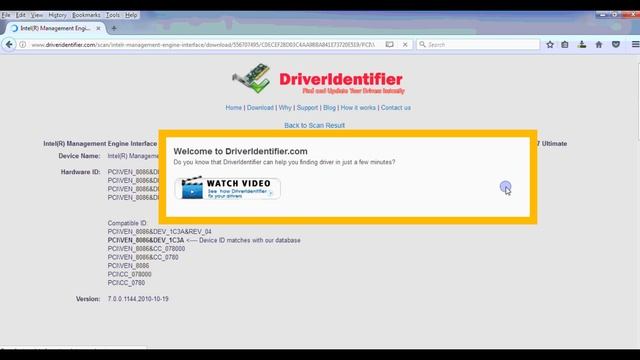This screenshot has height=360, width=640.
Task: Click the Watch Video banner button
Action: 228,188
